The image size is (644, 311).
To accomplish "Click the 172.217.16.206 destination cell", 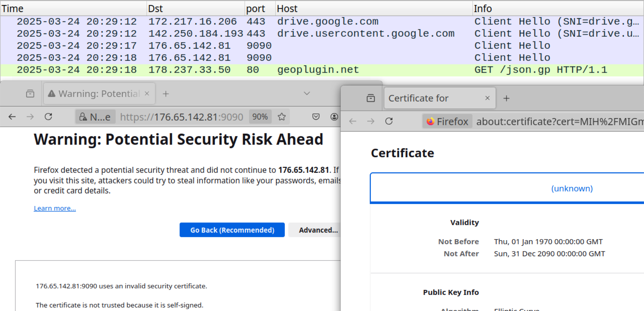I will tap(192, 21).
